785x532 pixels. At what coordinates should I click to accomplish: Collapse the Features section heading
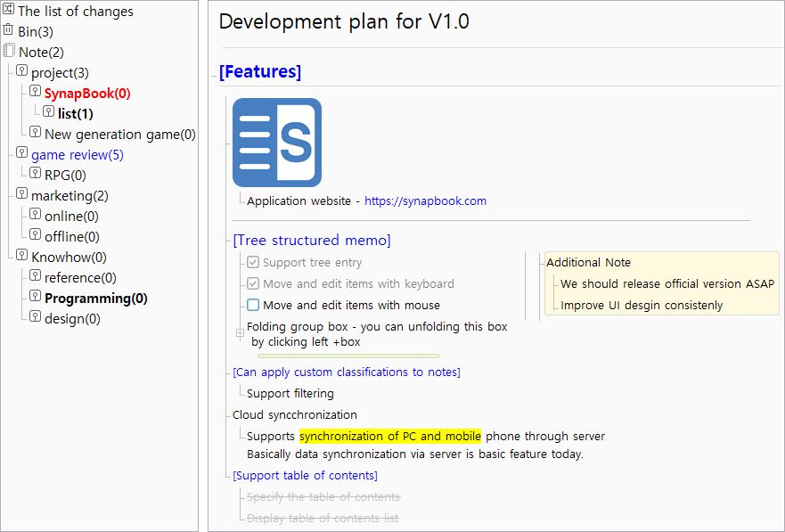pos(260,71)
